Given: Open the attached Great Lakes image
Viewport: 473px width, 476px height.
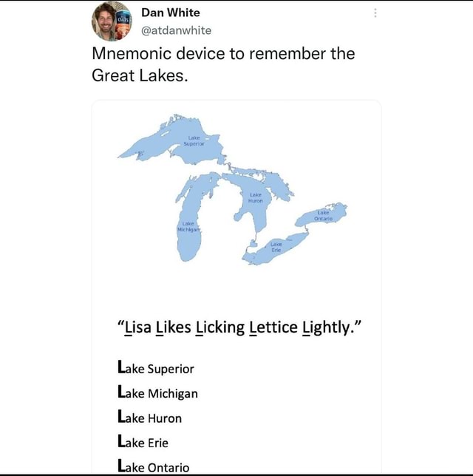Looking at the screenshot, I should (236, 287).
